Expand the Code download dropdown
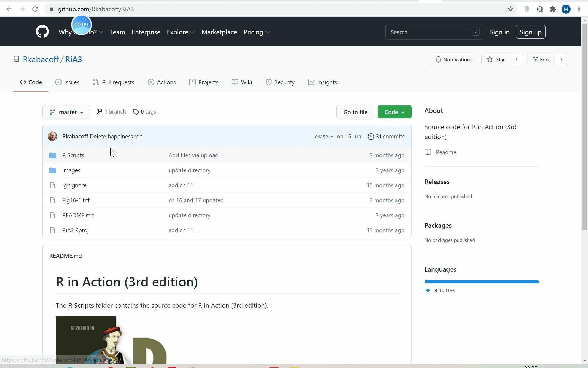 394,112
